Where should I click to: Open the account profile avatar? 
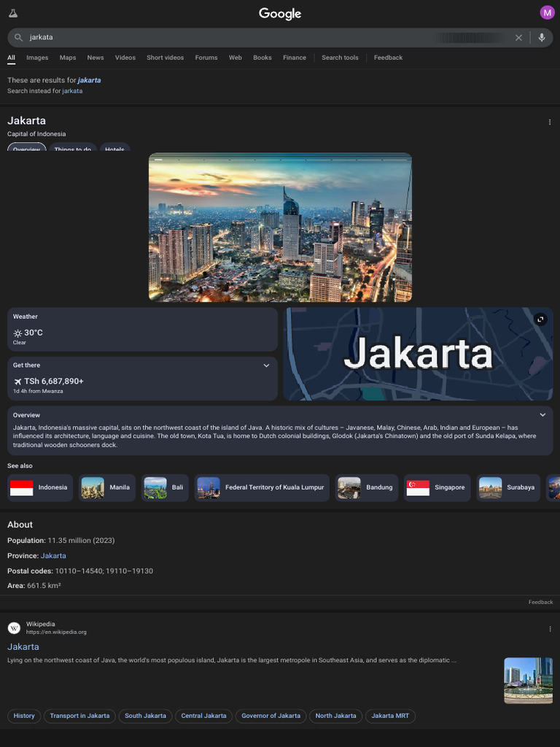point(547,12)
